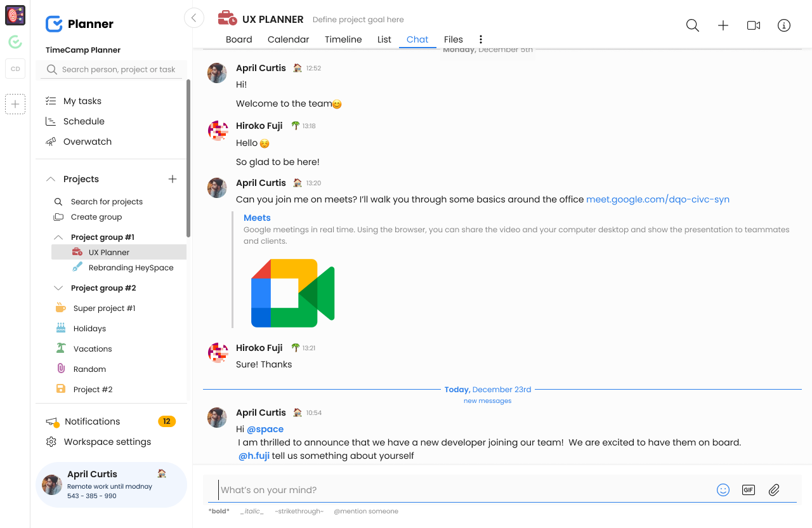This screenshot has width=812, height=528.
Task: Open Notifications showing 12 unread
Action: pyautogui.click(x=91, y=421)
